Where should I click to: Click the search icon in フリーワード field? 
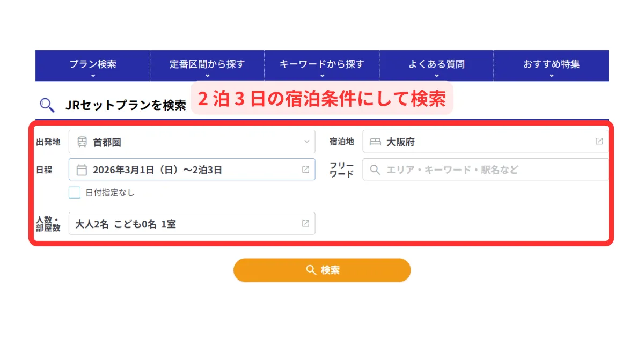376,170
